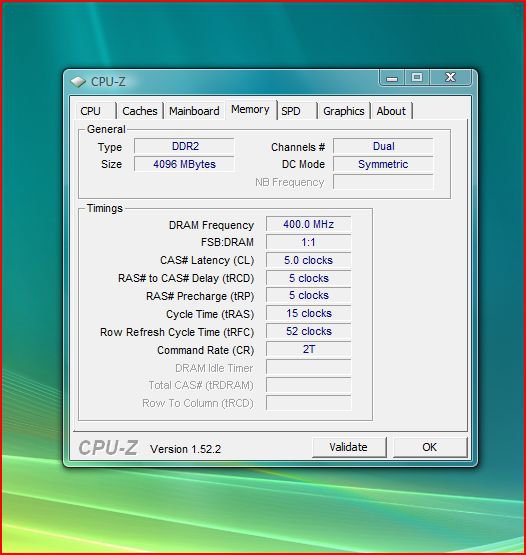Click the Size label in General

(112, 164)
